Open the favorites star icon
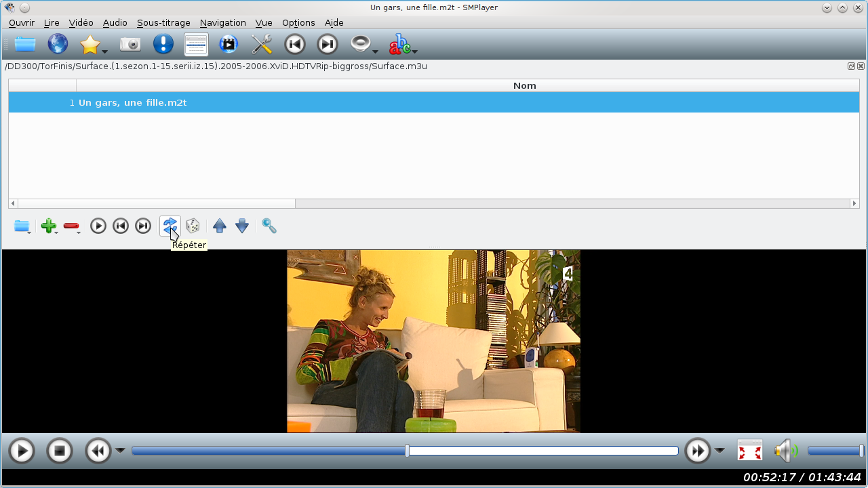Viewport: 868px width, 488px height. [89, 45]
